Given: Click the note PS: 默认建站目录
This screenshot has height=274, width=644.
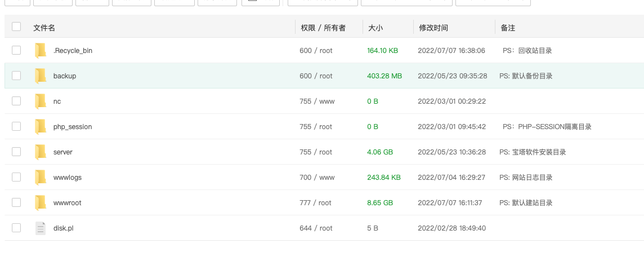Looking at the screenshot, I should 526,203.
